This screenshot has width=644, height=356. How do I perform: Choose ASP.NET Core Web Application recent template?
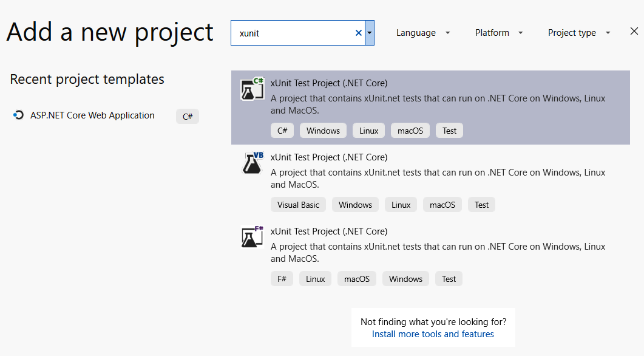[92, 115]
